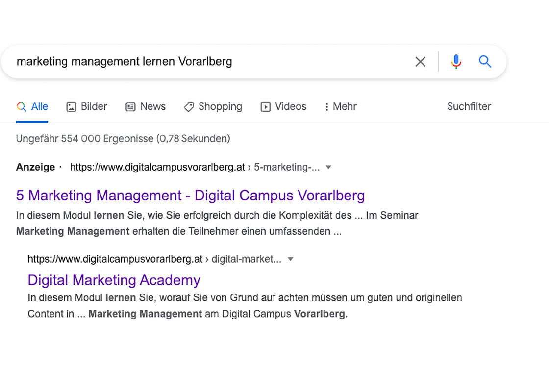This screenshot has width=549, height=392.
Task: Expand the arrow next to digital-market URL
Action: [291, 259]
